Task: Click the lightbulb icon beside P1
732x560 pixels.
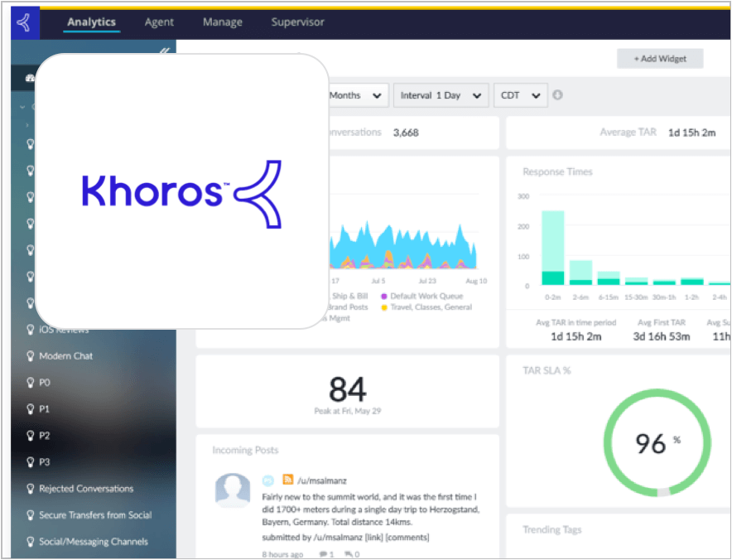Action: [31, 409]
